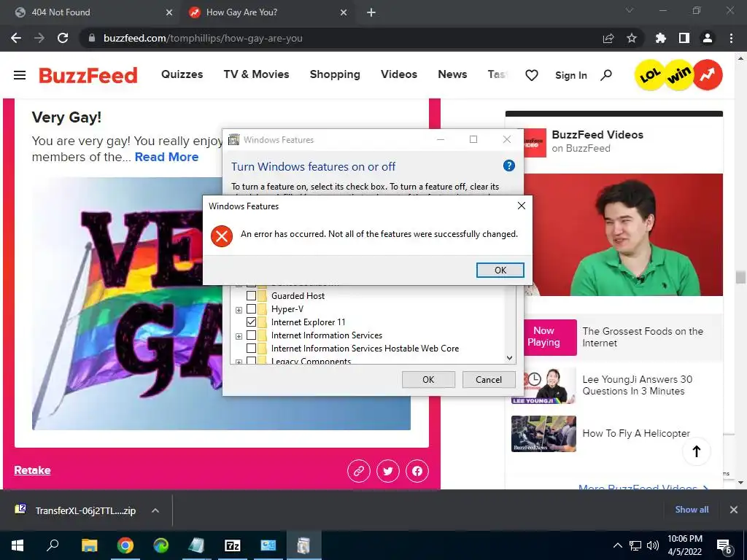Image resolution: width=747 pixels, height=560 pixels.
Task: Click Retake quiz link
Action: tap(32, 470)
